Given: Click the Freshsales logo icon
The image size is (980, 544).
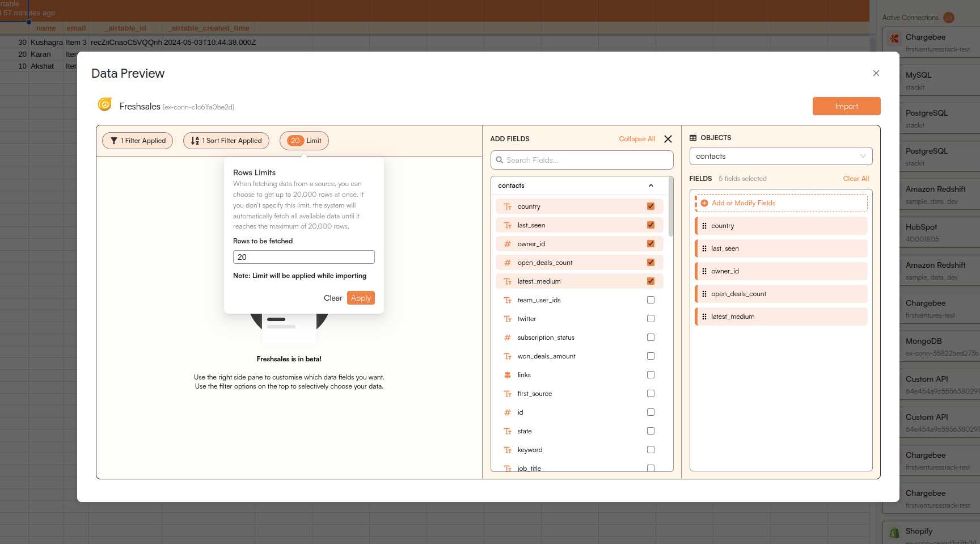Looking at the screenshot, I should 105,104.
